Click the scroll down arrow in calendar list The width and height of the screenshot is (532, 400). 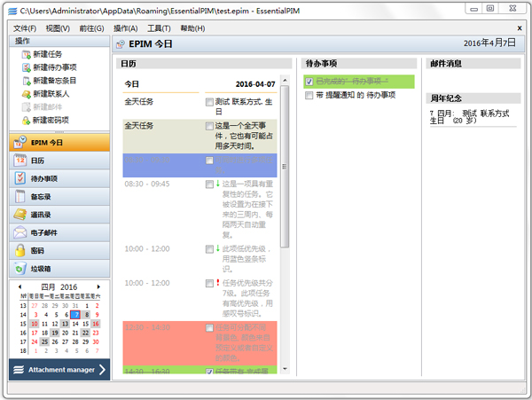[286, 370]
